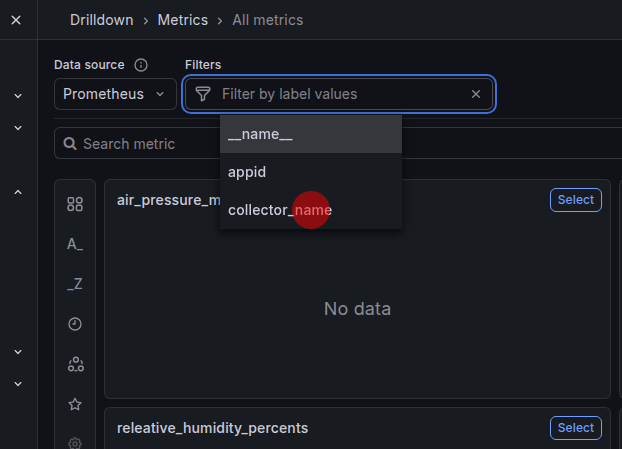Go to Drilldown in the breadcrumb
The image size is (622, 449).
[103, 20]
